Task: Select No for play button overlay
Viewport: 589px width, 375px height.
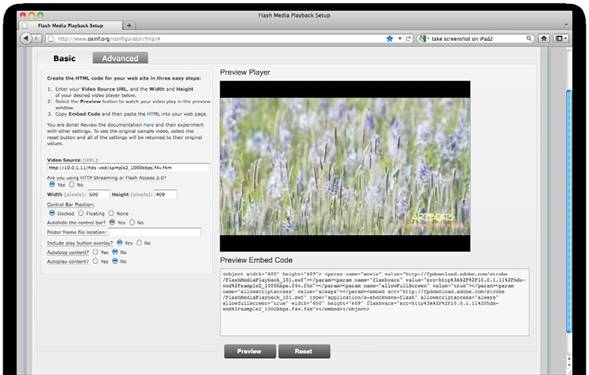Action: [139, 243]
